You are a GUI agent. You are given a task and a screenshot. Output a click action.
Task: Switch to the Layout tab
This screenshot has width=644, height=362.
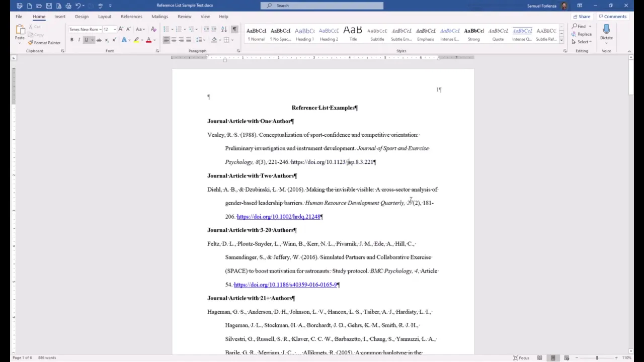105,17
